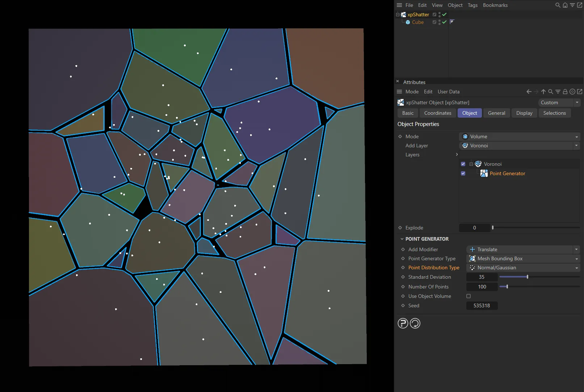Click the Cube object icon
Screen dimensions: 584x392
[x=408, y=22]
